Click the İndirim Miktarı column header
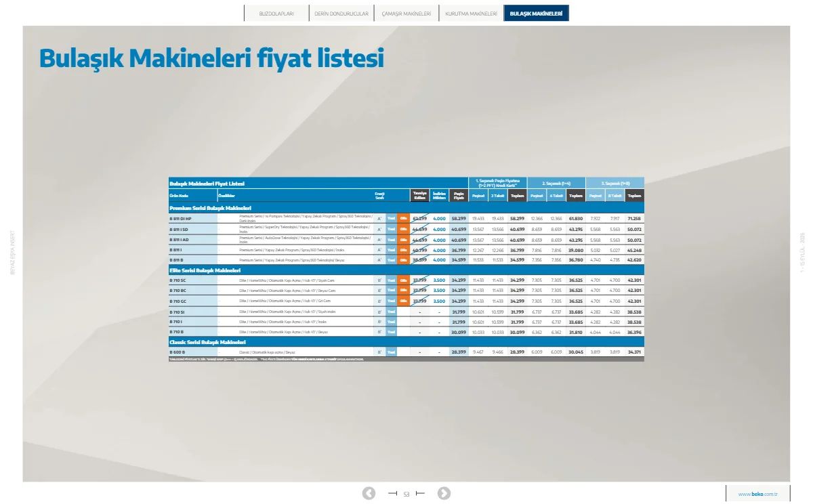This screenshot has height=504, width=813. 439,195
